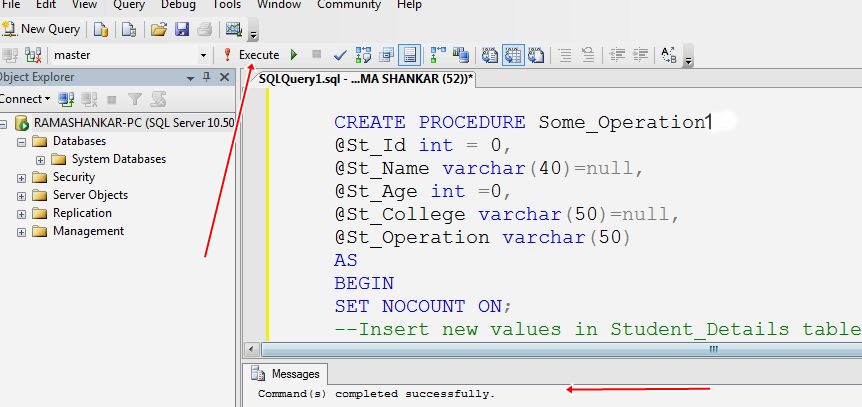
Task: Open the Query Options icon
Action: coord(387,55)
